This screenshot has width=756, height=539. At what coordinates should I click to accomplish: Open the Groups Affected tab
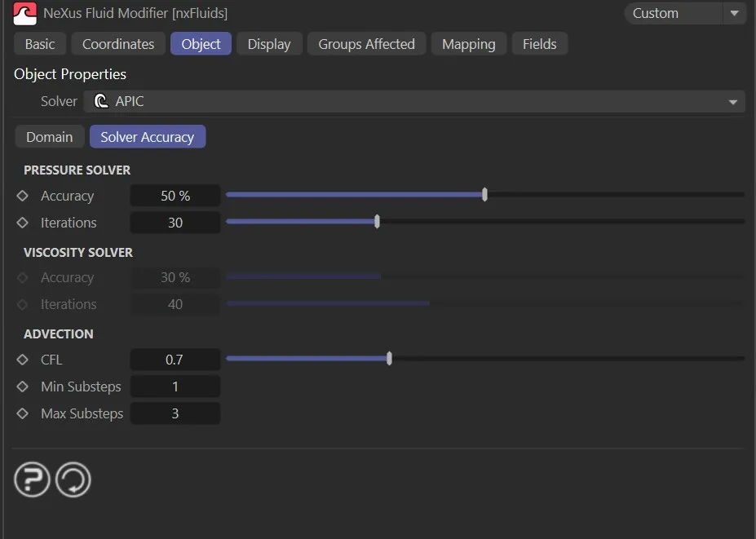366,44
